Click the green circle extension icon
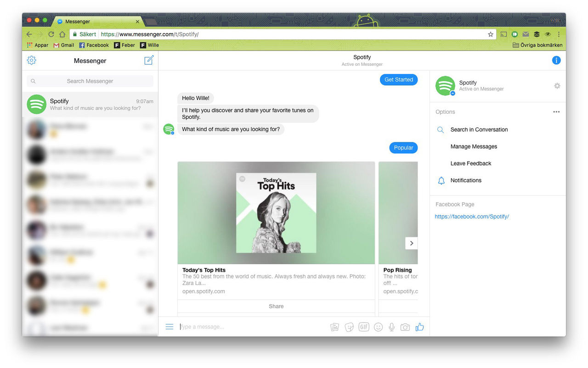588x368 pixels. (x=514, y=34)
